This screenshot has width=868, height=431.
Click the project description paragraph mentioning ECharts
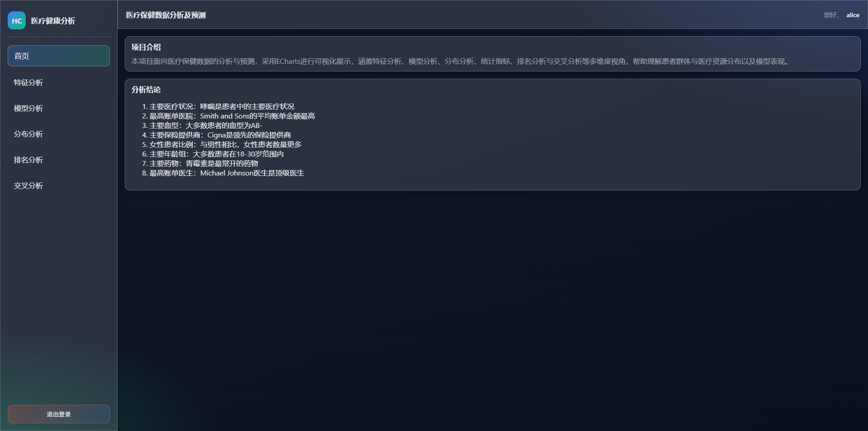click(460, 61)
